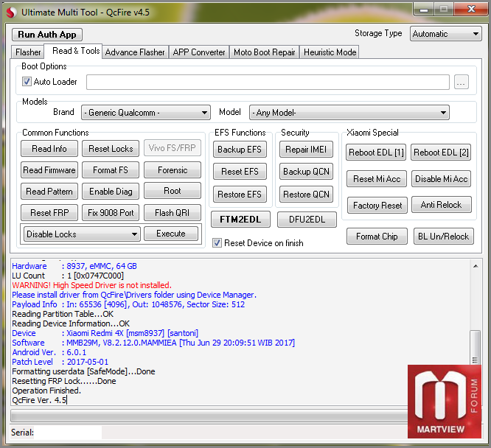This screenshot has height=448, width=491.
Task: Click the Restore QCN button
Action: click(x=306, y=195)
